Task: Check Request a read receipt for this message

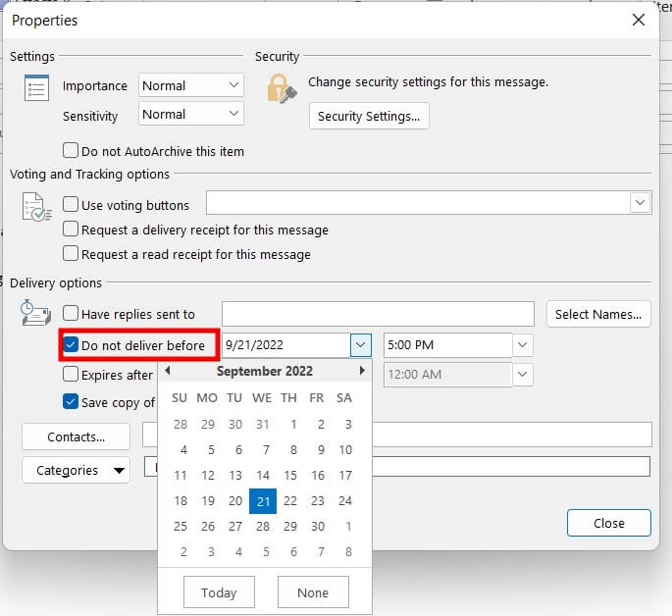Action: (x=71, y=254)
